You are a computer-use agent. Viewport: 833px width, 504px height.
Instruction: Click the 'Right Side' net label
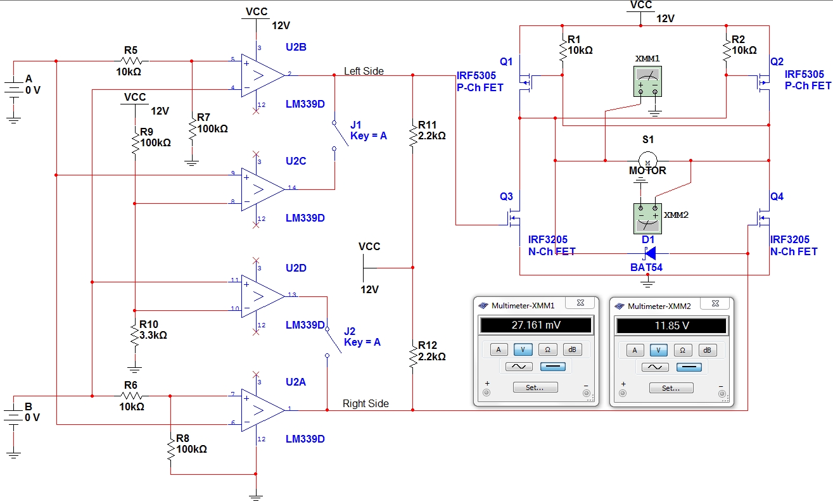366,403
